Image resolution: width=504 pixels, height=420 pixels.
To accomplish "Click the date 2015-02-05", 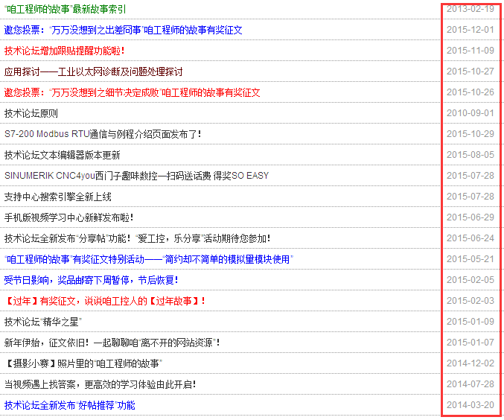I will (470, 280).
